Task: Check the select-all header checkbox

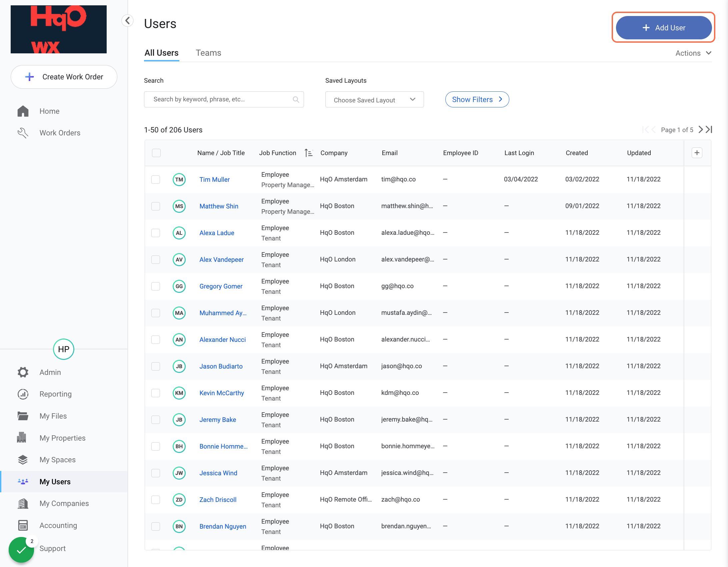Action: click(156, 153)
